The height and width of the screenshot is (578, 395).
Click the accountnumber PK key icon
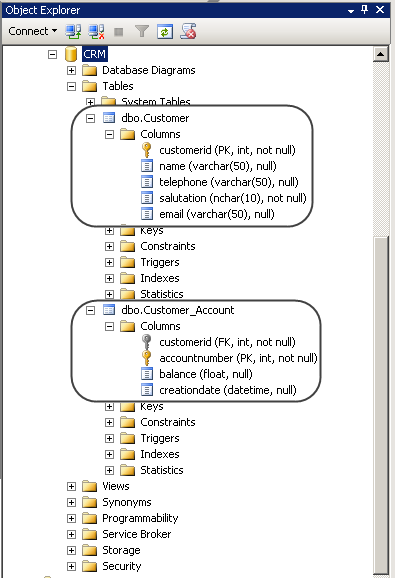pos(147,358)
